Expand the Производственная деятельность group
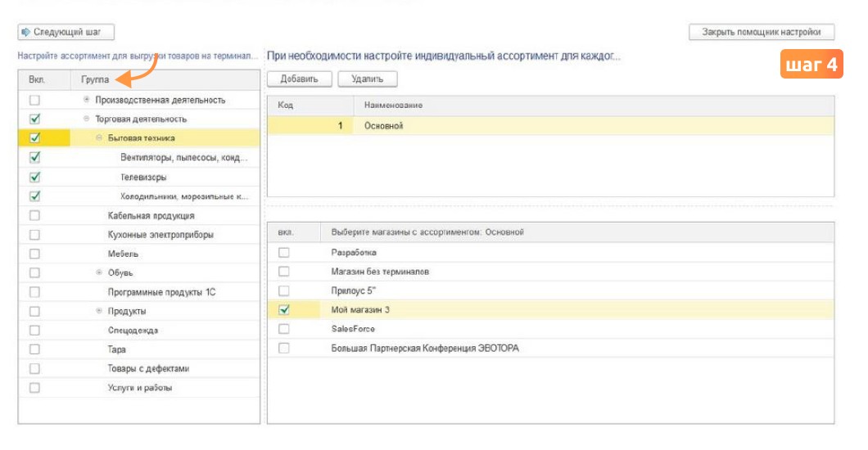This screenshot has width=868, height=450. pos(86,100)
